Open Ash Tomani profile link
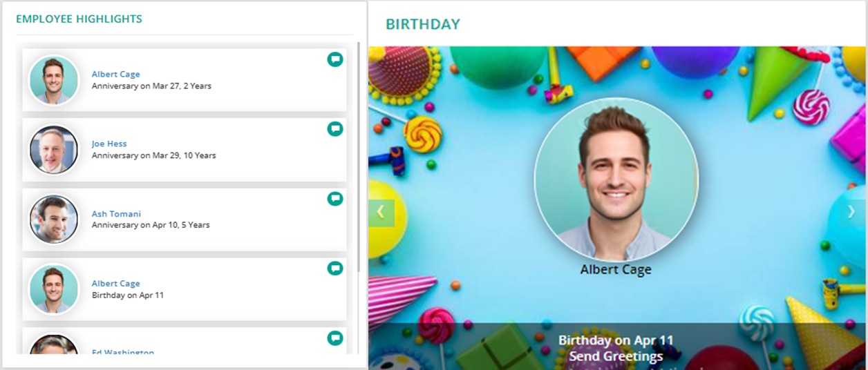Screen dimensions: 868x370 click(116, 214)
